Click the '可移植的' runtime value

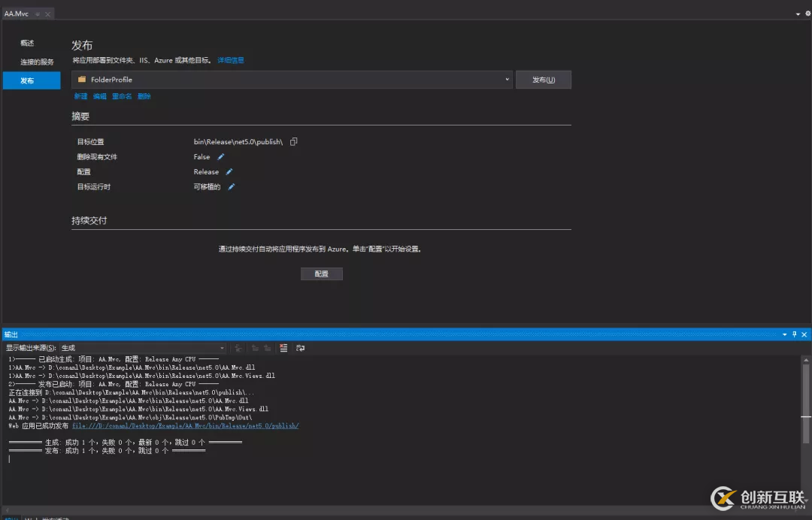tap(208, 187)
